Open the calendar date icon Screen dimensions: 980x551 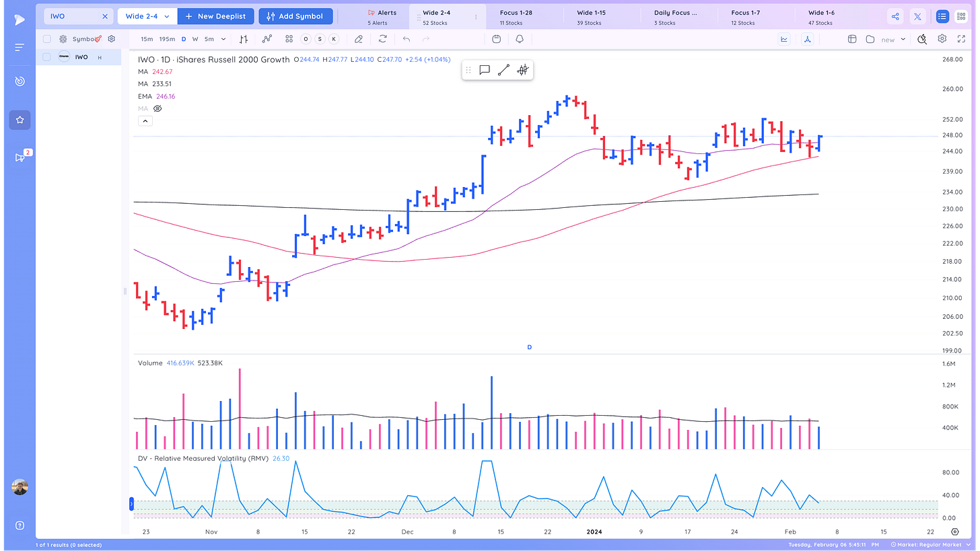click(496, 39)
